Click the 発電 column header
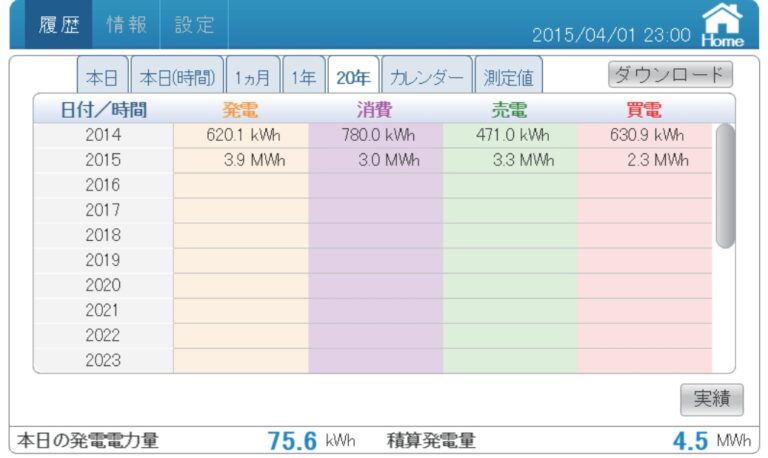This screenshot has width=768, height=458. click(240, 109)
